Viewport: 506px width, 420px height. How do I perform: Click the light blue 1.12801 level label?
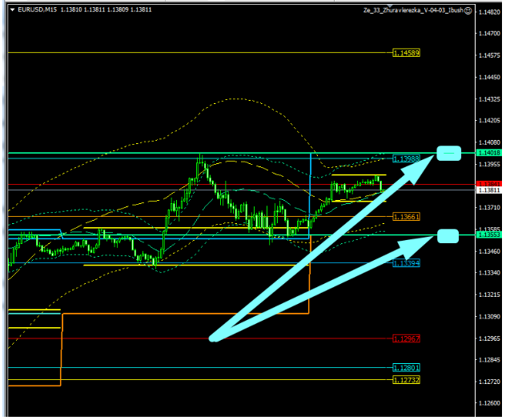[406, 368]
